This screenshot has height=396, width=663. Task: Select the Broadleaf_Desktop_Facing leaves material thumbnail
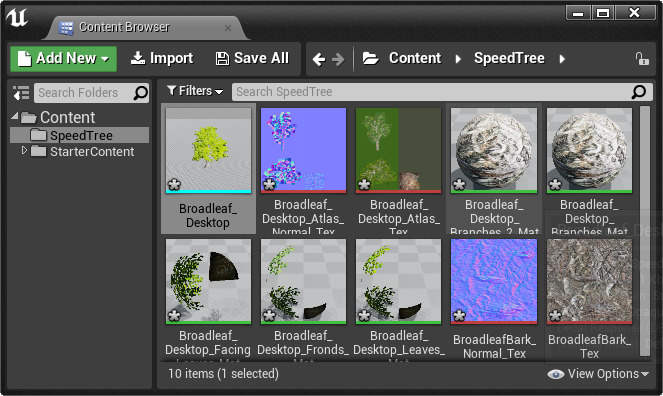pos(208,281)
